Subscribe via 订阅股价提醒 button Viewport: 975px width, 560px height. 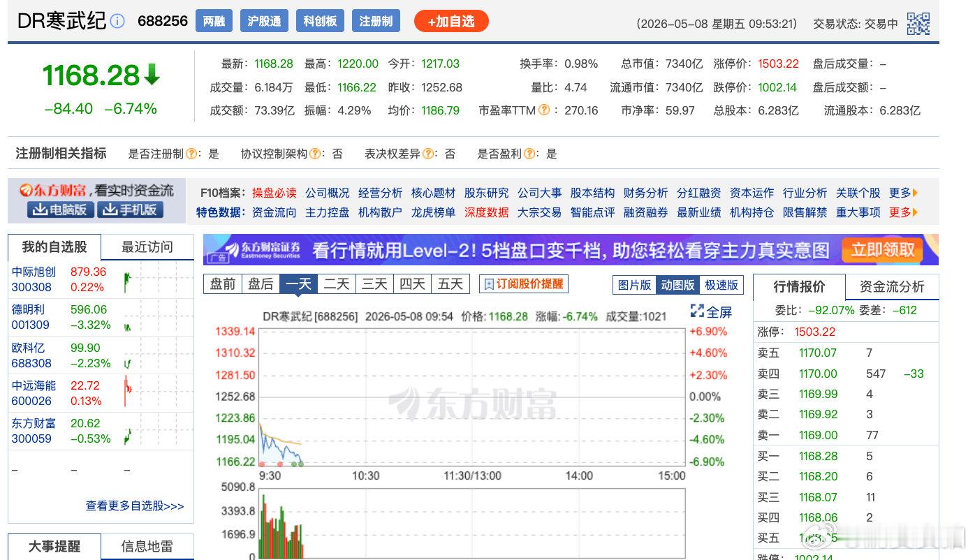(523, 284)
